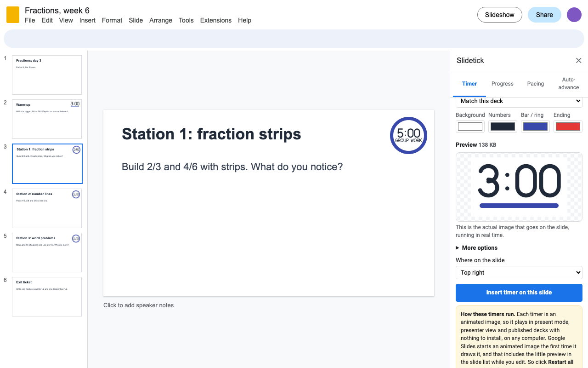Click to add speaker notes
The width and height of the screenshot is (588, 368).
[138, 305]
